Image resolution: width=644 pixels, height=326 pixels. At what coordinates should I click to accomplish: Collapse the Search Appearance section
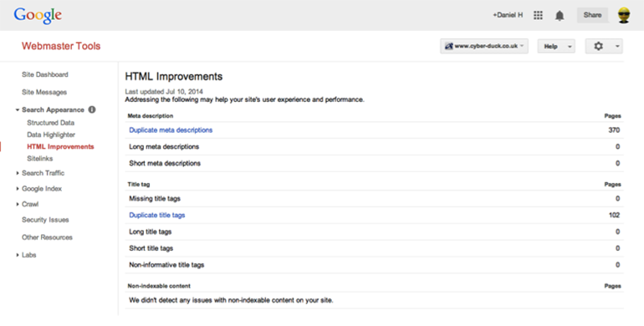click(18, 110)
